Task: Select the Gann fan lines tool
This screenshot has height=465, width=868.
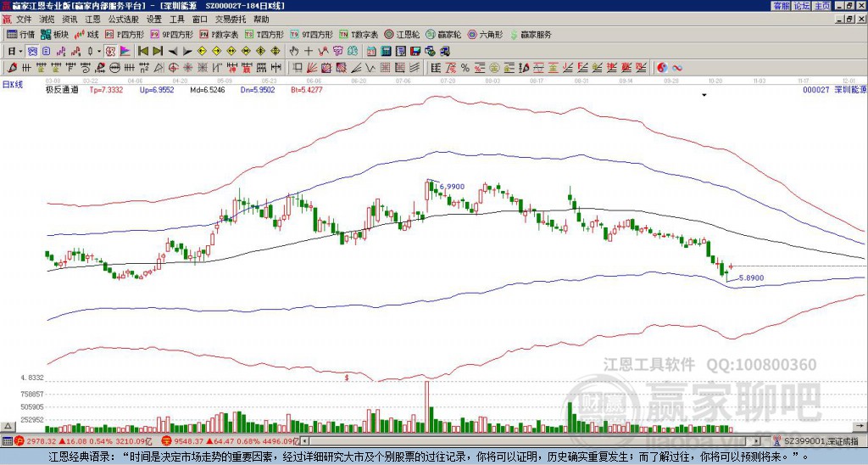Action: coord(312,68)
